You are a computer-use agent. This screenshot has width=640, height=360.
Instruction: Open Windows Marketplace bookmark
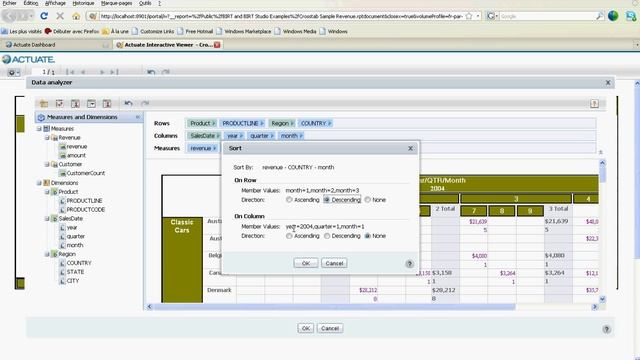click(244, 31)
